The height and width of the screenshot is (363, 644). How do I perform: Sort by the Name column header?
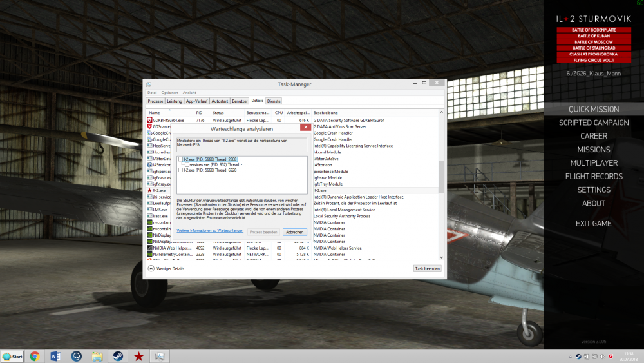[x=170, y=113]
